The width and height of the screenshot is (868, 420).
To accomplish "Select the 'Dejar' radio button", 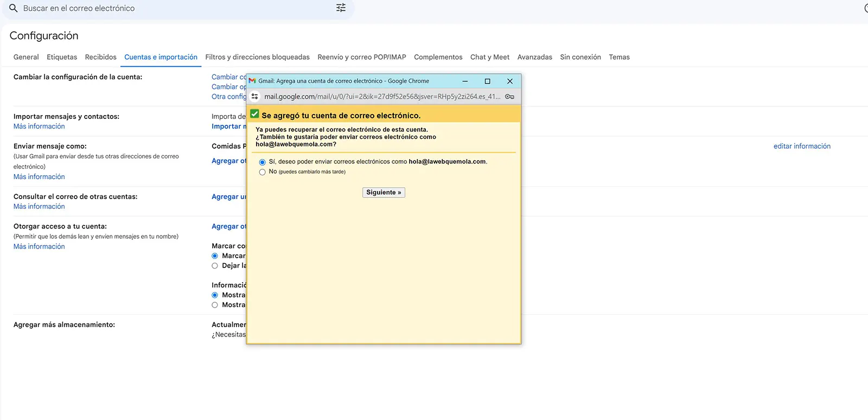I will [215, 266].
